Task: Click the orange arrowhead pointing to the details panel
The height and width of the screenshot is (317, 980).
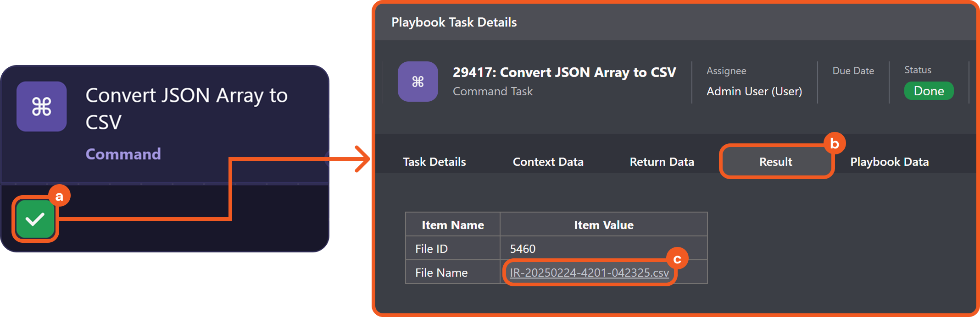Action: pyautogui.click(x=363, y=159)
